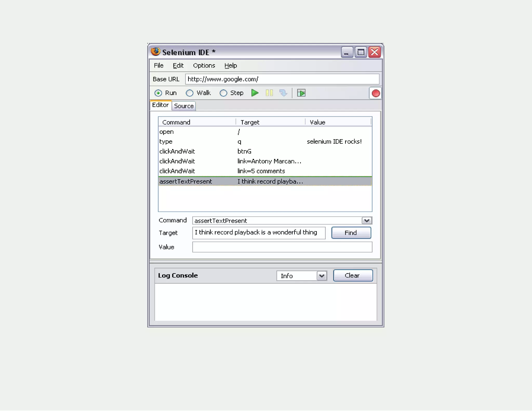Open the Options menu

tap(204, 65)
